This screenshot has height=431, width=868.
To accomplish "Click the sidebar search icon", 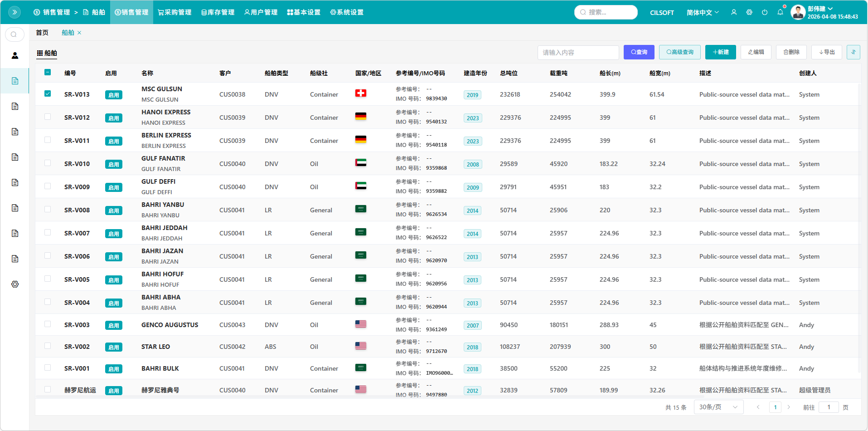I will pyautogui.click(x=14, y=34).
